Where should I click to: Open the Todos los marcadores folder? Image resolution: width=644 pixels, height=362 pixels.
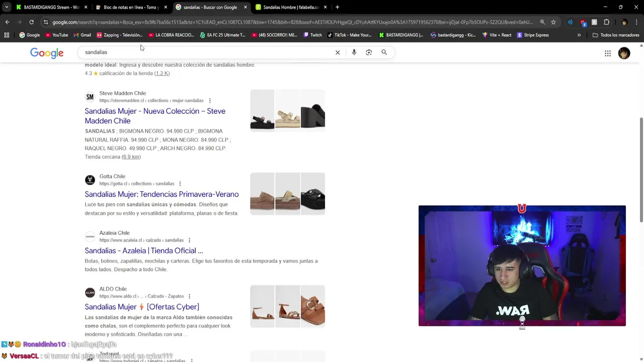616,35
